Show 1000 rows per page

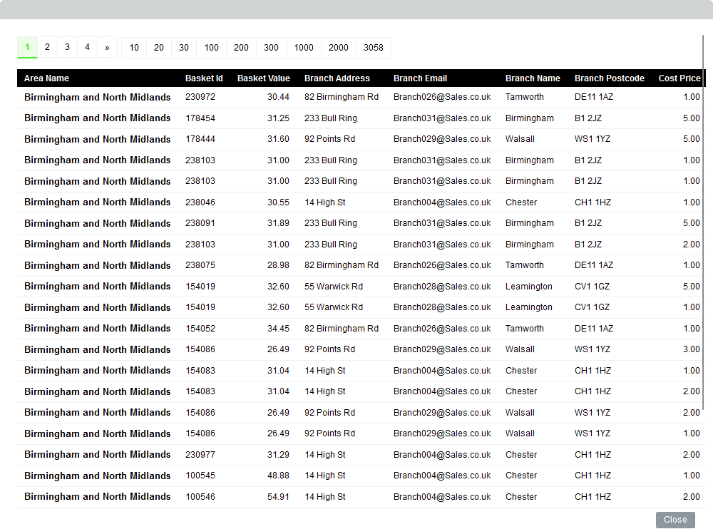[304, 47]
